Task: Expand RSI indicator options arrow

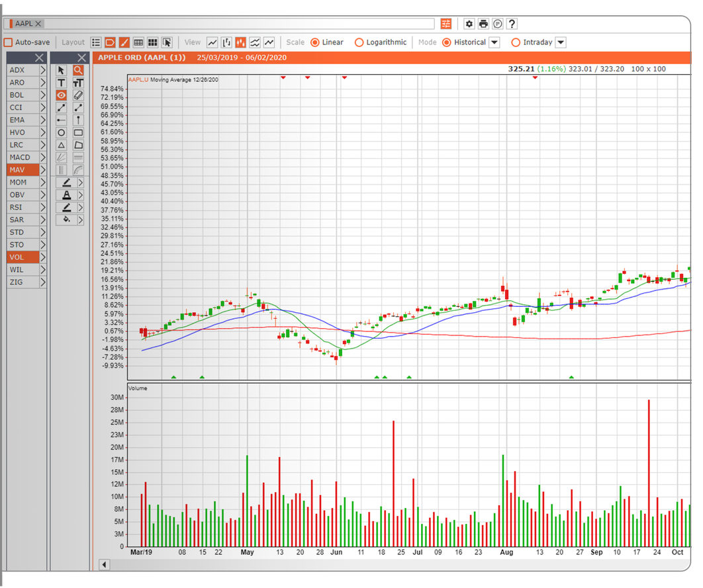Action: 42,207
